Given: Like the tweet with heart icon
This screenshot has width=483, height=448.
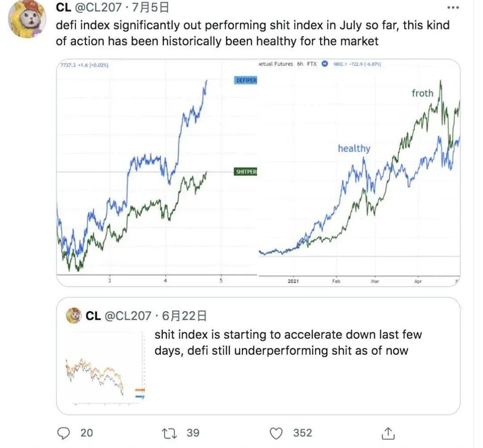Looking at the screenshot, I should pos(278,433).
